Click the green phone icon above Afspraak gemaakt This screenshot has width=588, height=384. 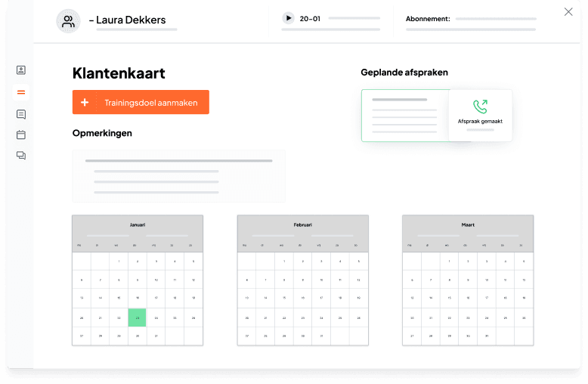[480, 107]
